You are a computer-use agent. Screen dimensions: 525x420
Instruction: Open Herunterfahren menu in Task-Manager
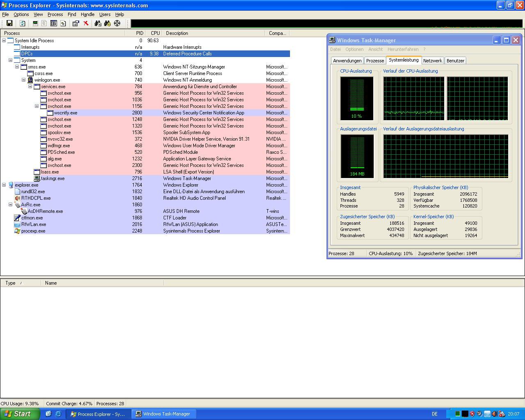(403, 49)
